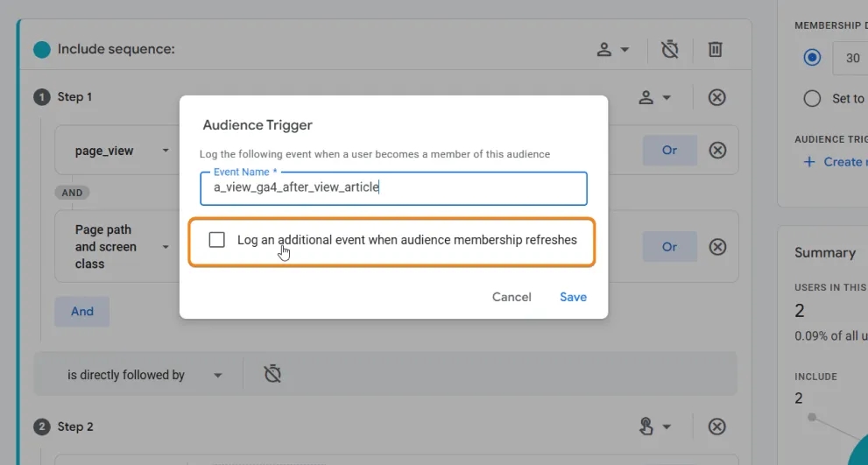Add condition group with And button
The height and width of the screenshot is (465, 868).
(x=82, y=311)
